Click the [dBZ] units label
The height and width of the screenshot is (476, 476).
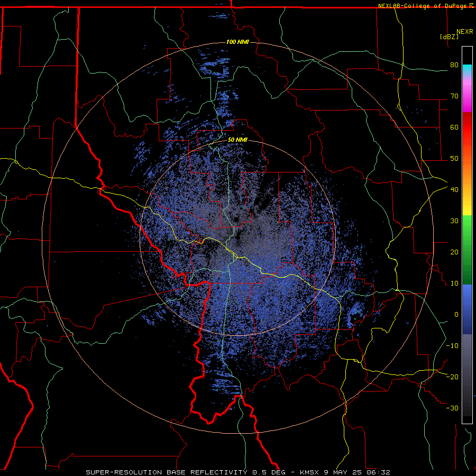[449, 37]
